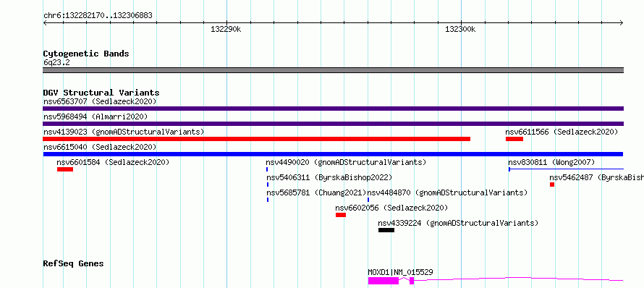Screen dimensions: 644x288
Task: Click the nsv5462487 variant label
Action: pyautogui.click(x=596, y=177)
